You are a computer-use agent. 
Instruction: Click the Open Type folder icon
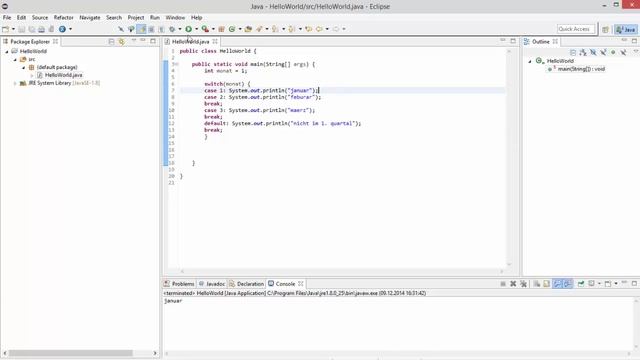[x=248, y=29]
